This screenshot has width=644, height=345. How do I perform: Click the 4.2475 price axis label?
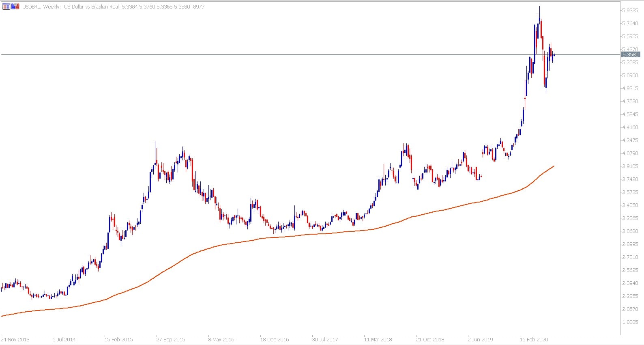pyautogui.click(x=630, y=140)
